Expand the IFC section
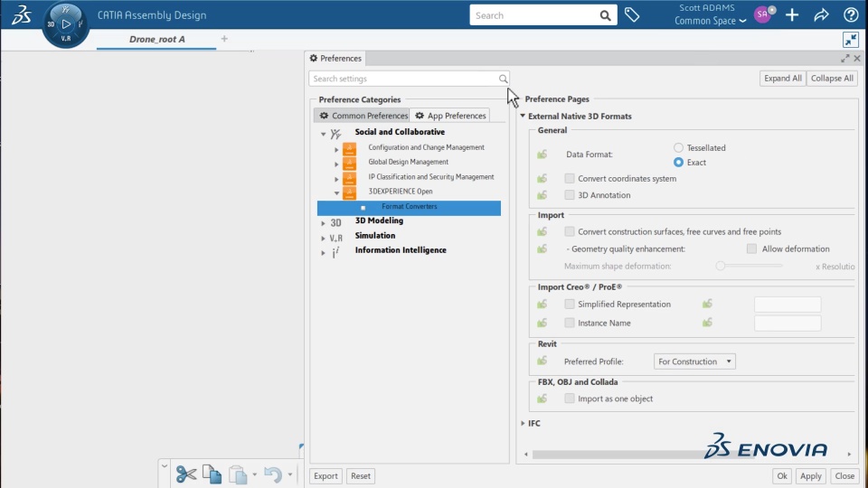Image resolution: width=868 pixels, height=488 pixels. (x=523, y=423)
